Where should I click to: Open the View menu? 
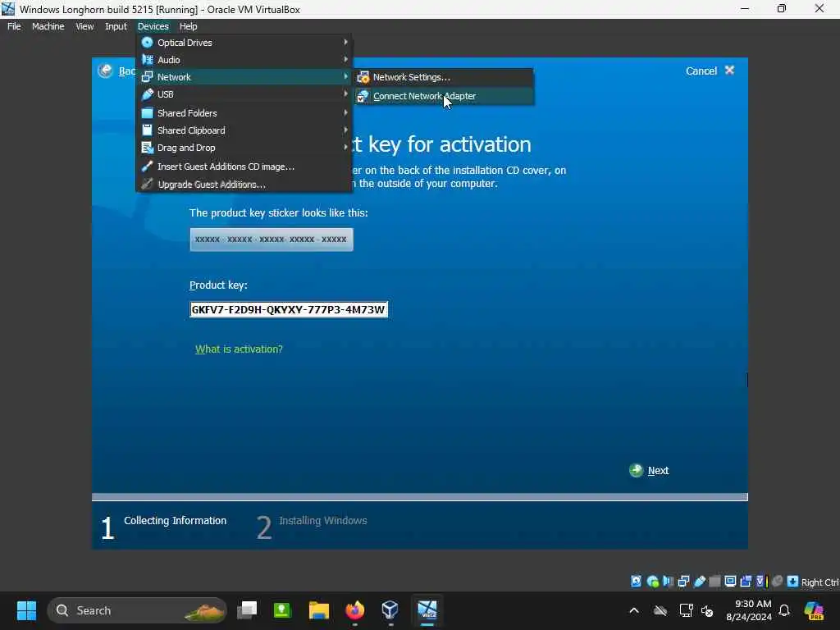tap(84, 26)
